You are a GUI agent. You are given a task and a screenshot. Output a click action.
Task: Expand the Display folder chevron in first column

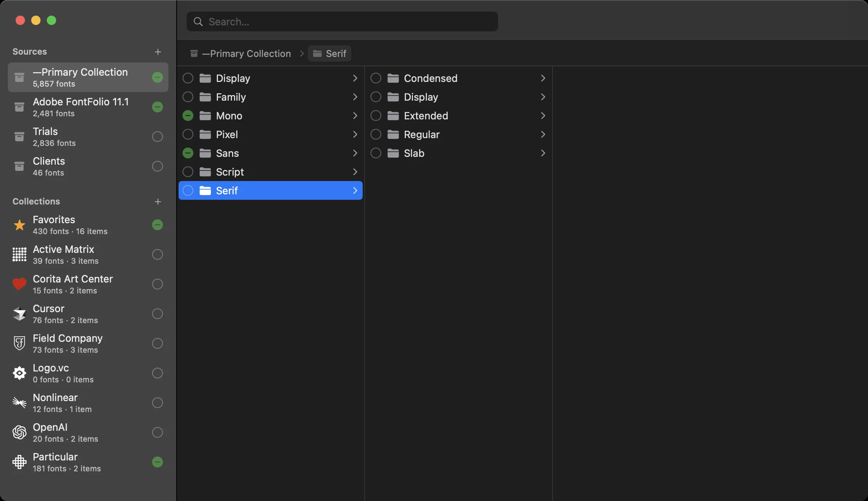point(355,78)
